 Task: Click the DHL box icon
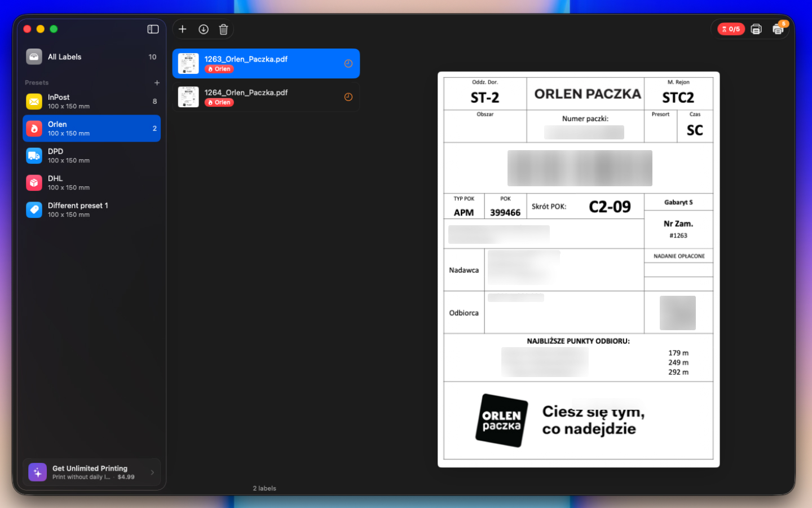coord(34,183)
